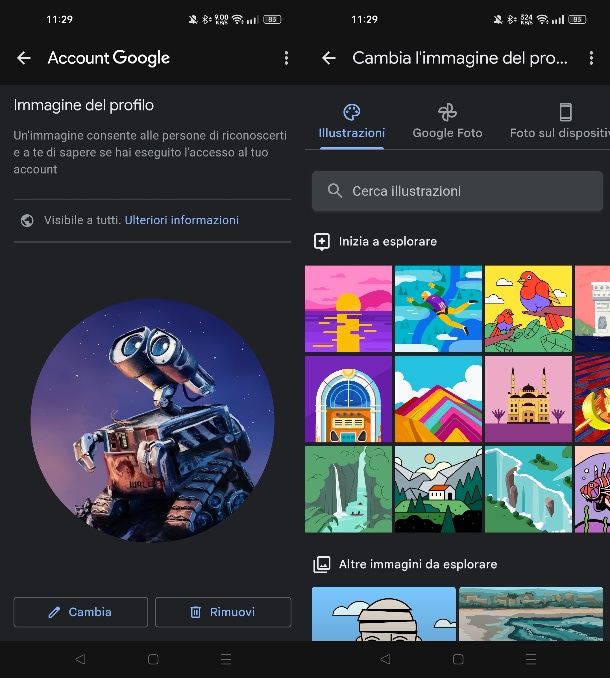610x678 pixels.
Task: Tap the Inizia a esplorare label
Action: tap(388, 241)
